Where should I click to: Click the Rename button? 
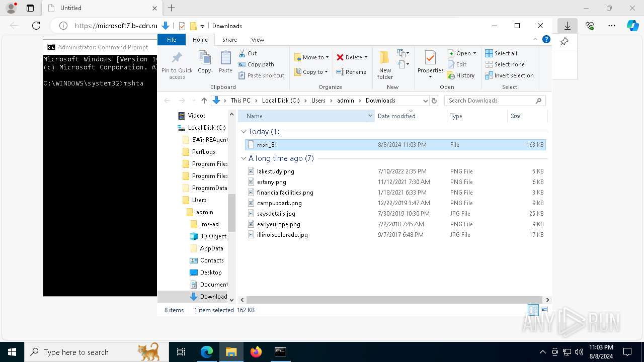(351, 72)
